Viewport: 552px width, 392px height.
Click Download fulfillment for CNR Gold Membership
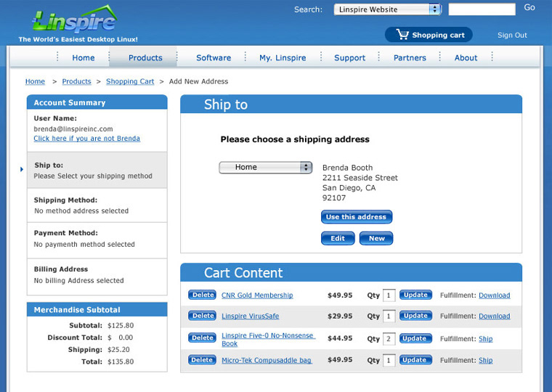[x=495, y=295]
